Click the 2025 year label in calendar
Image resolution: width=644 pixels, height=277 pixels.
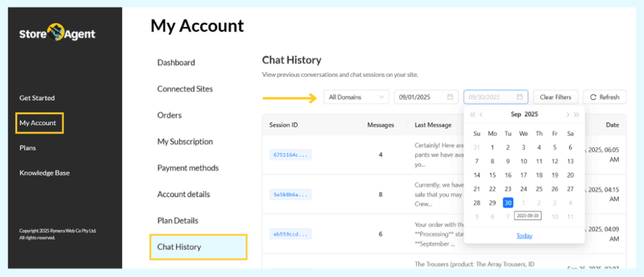531,115
